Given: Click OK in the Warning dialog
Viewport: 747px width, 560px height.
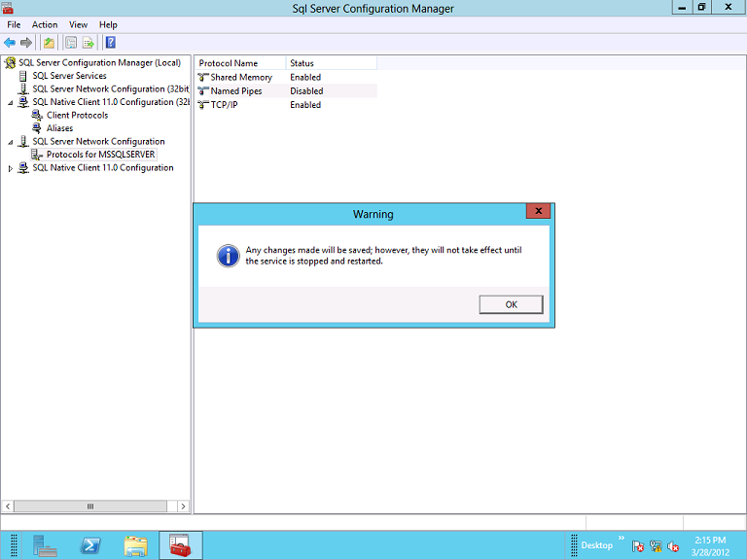Looking at the screenshot, I should click(x=511, y=304).
